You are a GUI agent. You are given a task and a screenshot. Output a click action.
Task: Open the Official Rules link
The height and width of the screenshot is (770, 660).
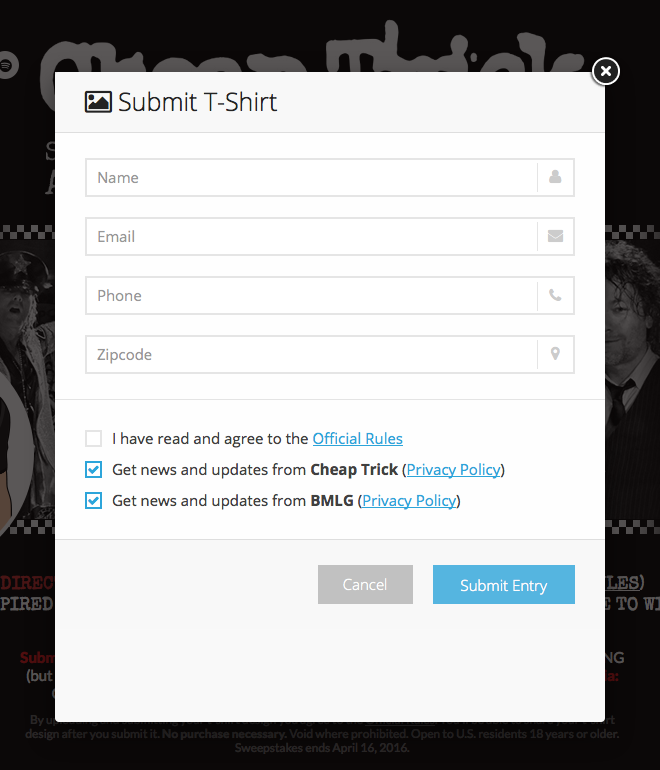[358, 439]
